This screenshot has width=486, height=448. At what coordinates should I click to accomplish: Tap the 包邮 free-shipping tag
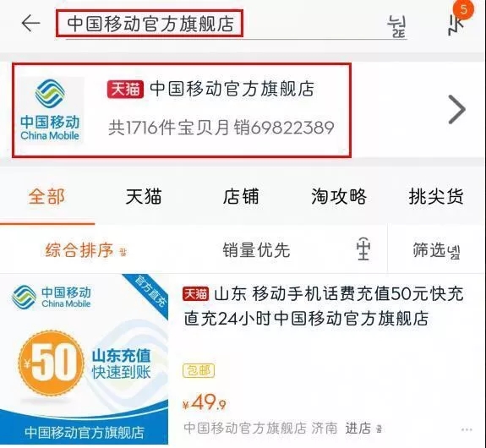(199, 370)
